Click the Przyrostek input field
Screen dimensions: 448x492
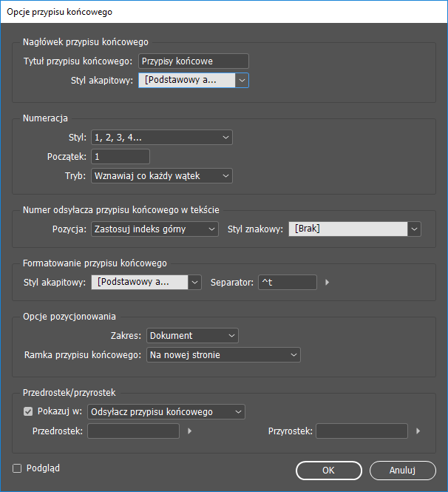click(362, 431)
